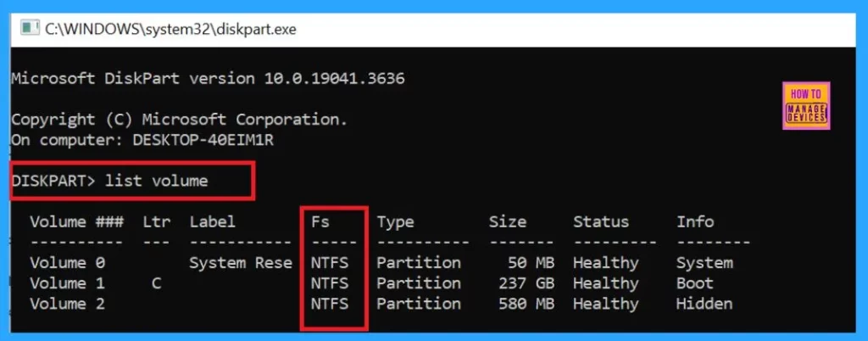Select the DiskPart version 10.0.19041.3636 line
The width and height of the screenshot is (868, 341).
[x=209, y=79]
